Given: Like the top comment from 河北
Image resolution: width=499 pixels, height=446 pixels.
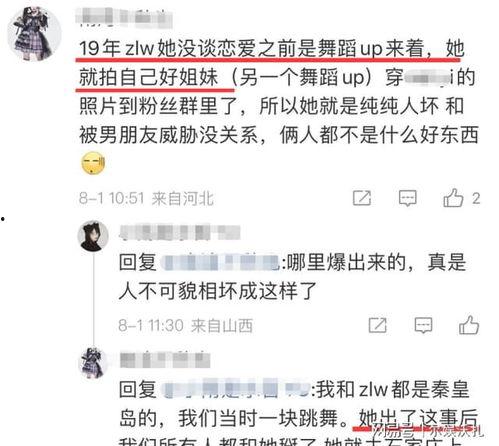Looking at the screenshot, I should click(x=453, y=198).
